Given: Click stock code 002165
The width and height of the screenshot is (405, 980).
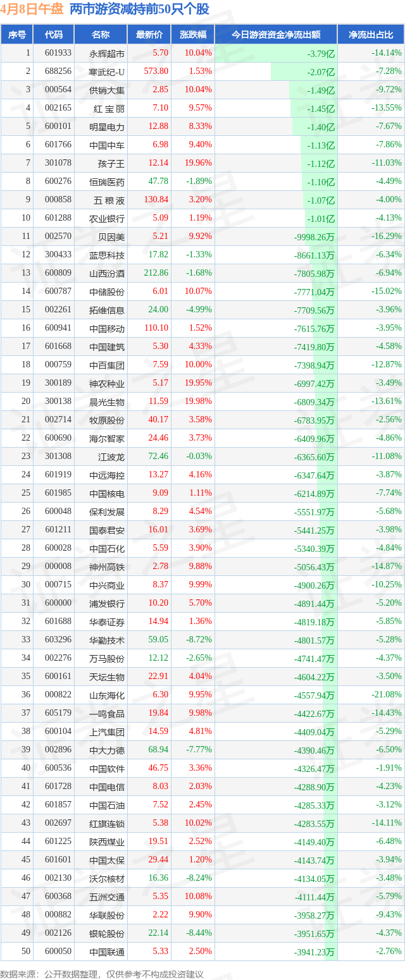Looking at the screenshot, I should tap(58, 109).
